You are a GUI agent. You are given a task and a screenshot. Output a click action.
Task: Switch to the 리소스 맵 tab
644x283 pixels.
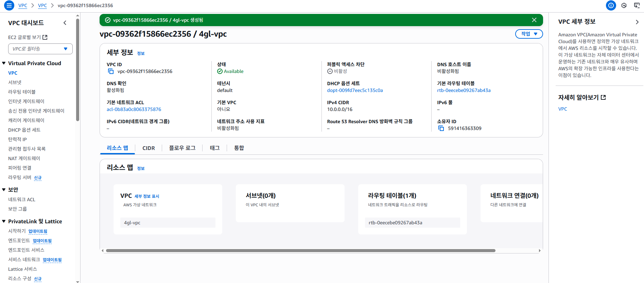point(117,148)
